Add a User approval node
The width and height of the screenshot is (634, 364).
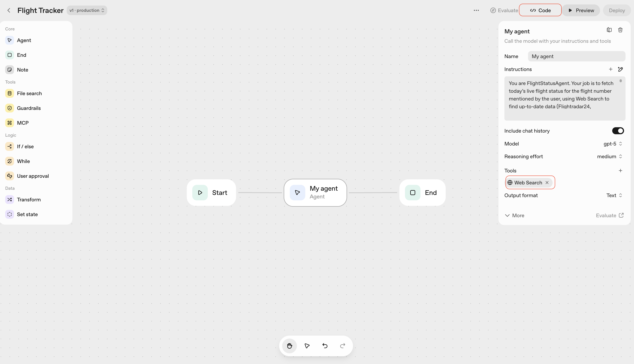click(x=33, y=176)
